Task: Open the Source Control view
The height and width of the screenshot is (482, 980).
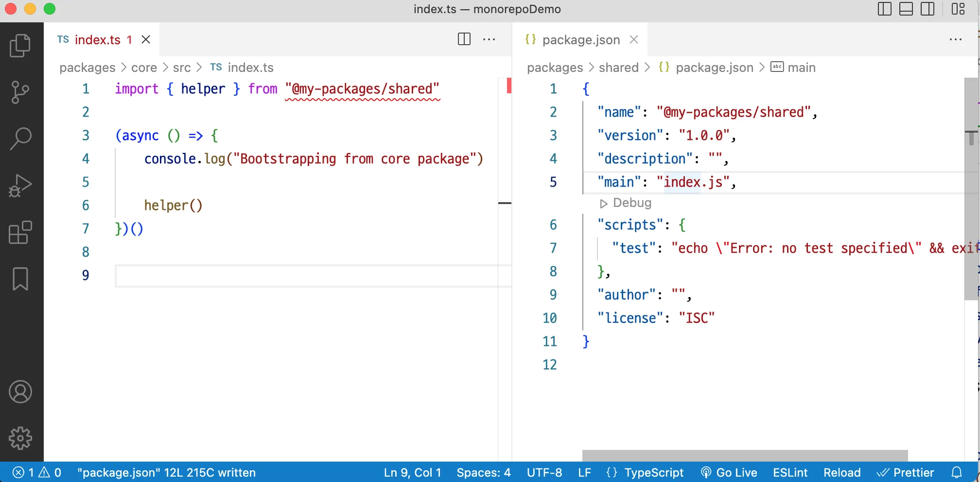Action: tap(20, 92)
